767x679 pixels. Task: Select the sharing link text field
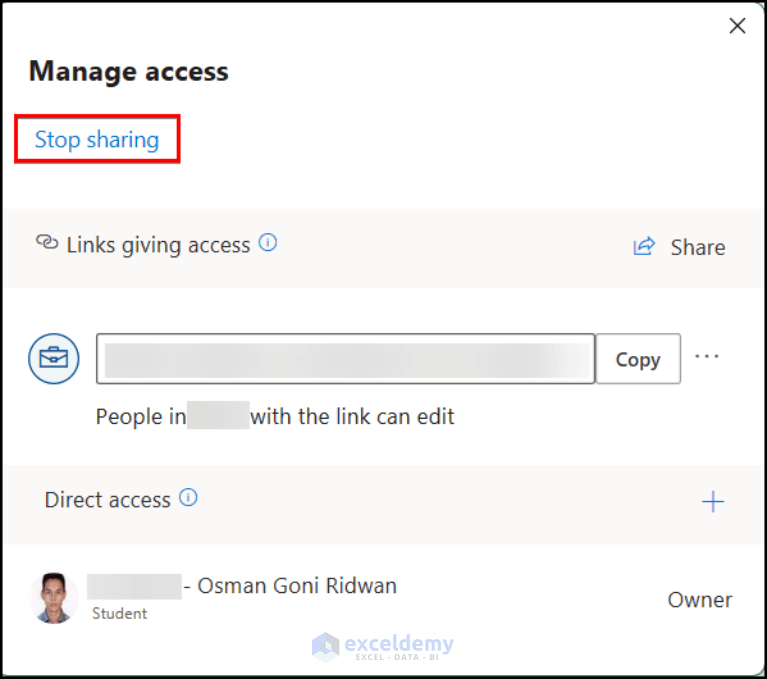[x=345, y=359]
